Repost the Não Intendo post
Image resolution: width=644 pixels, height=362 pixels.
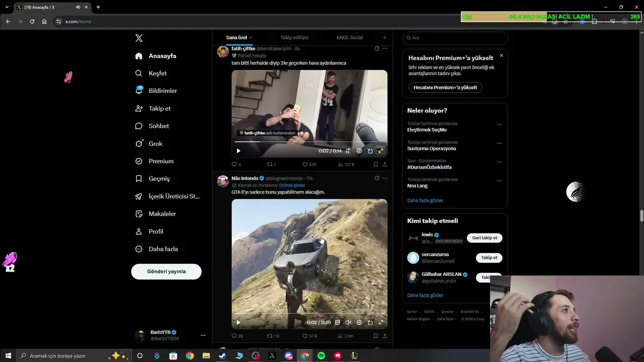[x=273, y=336]
